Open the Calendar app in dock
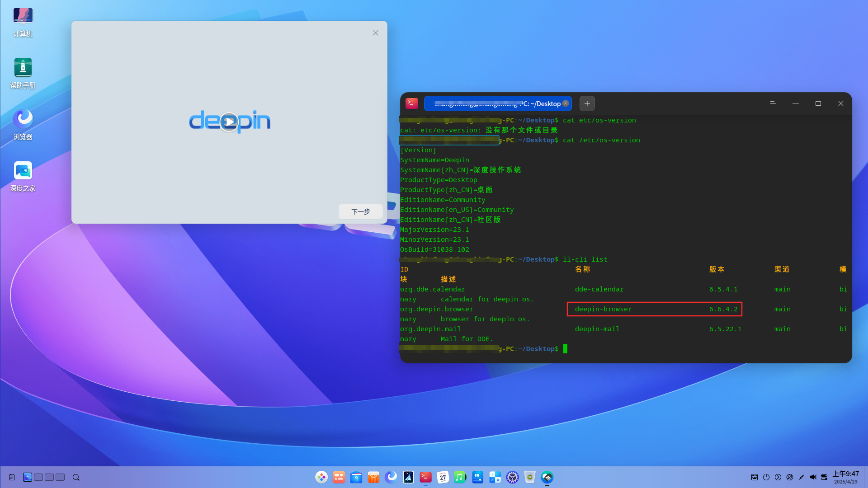Screen dimensions: 868x488 (443, 477)
